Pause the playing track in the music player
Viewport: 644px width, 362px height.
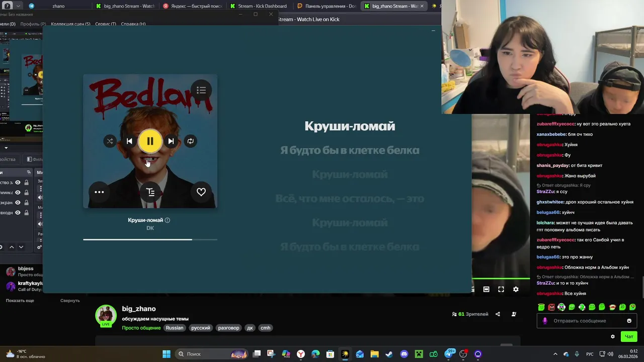150,141
